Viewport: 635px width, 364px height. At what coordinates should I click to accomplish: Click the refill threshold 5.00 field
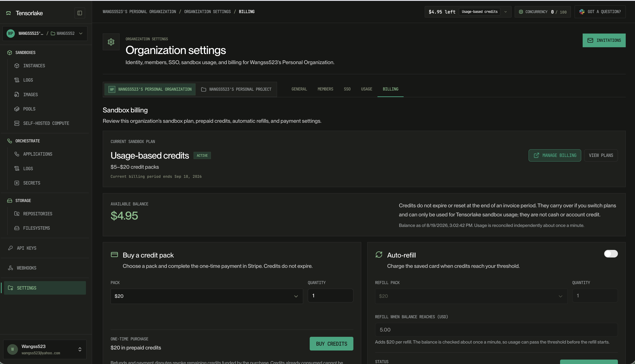[496, 330]
